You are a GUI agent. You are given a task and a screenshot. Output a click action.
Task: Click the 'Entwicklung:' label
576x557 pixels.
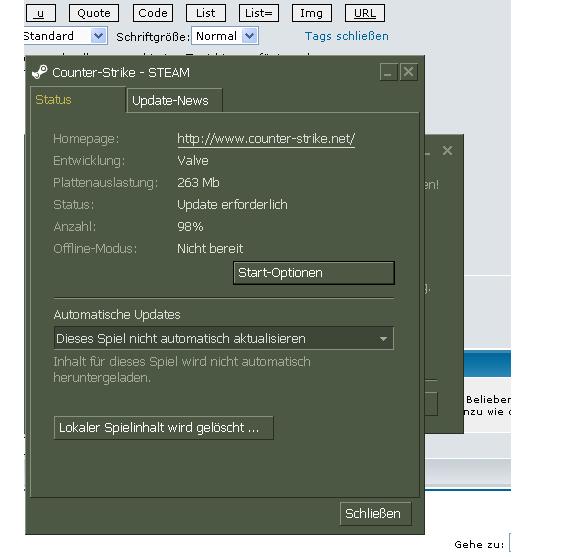pyautogui.click(x=89, y=161)
